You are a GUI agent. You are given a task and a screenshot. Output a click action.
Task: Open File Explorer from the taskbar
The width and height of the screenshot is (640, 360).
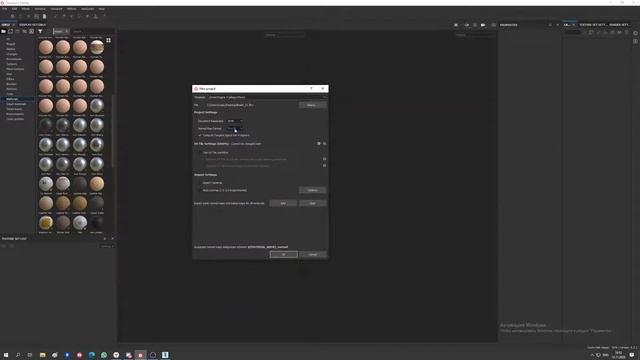point(42,355)
